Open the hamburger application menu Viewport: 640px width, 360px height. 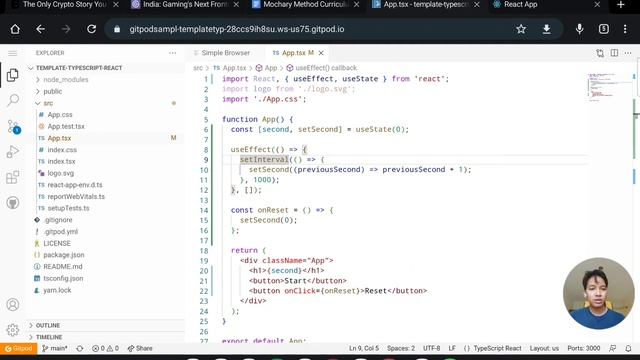(13, 53)
